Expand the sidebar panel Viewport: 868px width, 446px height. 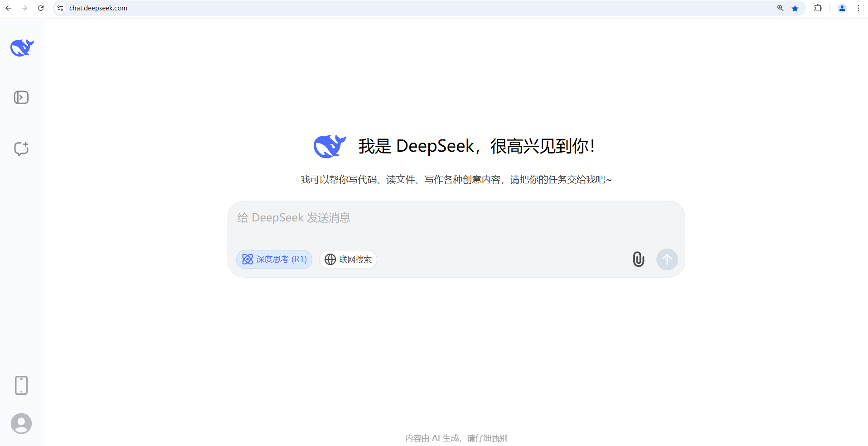21,97
